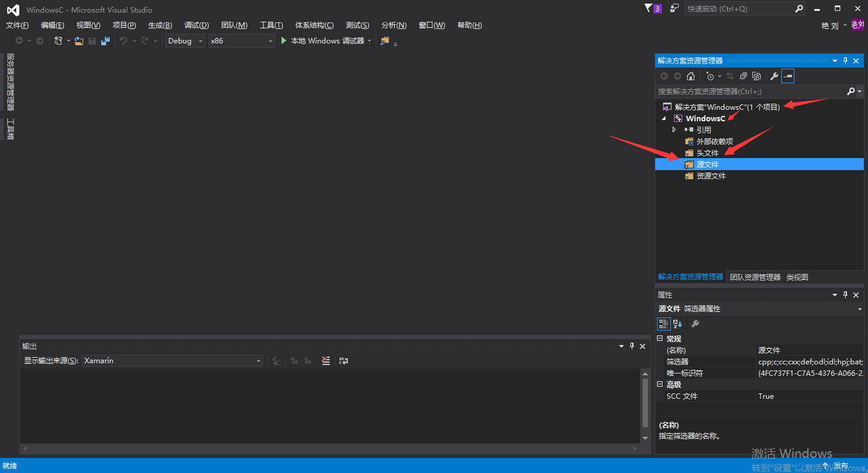Open Solution Explorer window options dropdown
Screen dimensions: 868x473
click(x=835, y=60)
